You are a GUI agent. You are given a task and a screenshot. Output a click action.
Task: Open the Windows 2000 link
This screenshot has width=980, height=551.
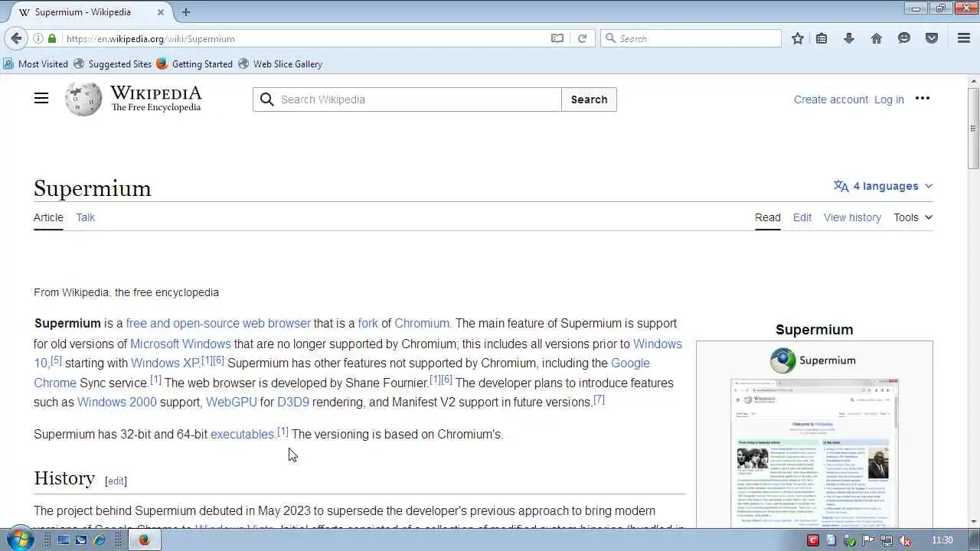coord(116,402)
